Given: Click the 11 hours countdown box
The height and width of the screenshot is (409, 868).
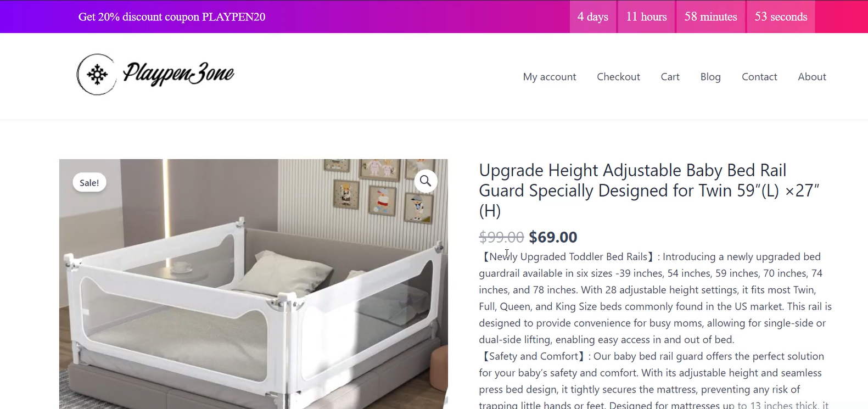Looking at the screenshot, I should click(646, 17).
